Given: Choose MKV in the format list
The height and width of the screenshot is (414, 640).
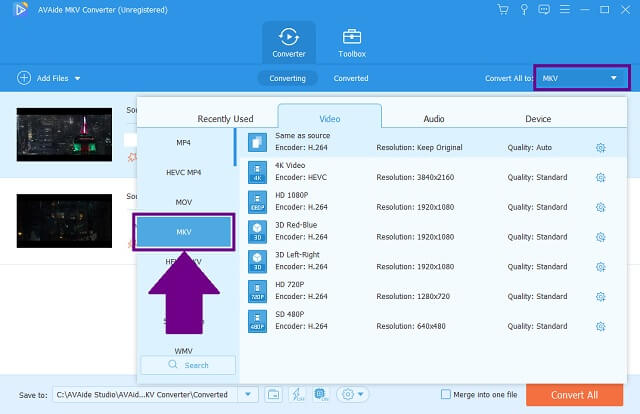Looking at the screenshot, I should pyautogui.click(x=184, y=232).
